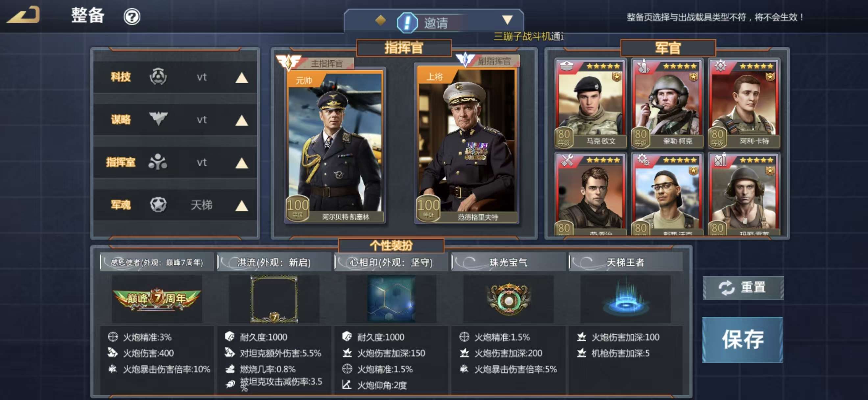
Task: Select main commander 阿尔贝特·凯塞林 card
Action: coord(335,147)
